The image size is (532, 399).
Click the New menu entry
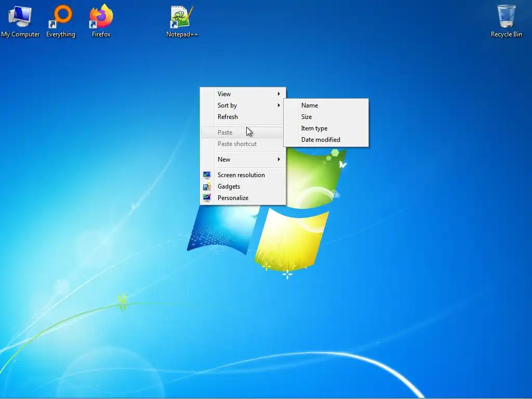243,159
